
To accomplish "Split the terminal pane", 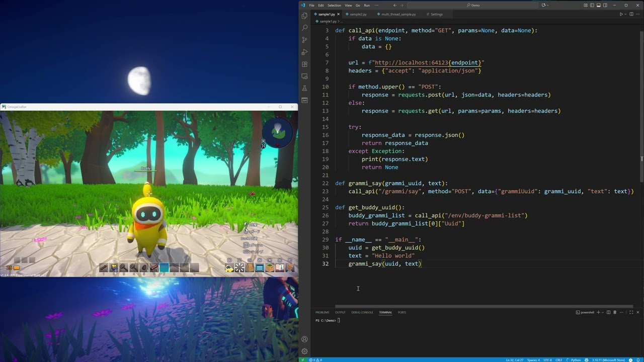I will 608,312.
